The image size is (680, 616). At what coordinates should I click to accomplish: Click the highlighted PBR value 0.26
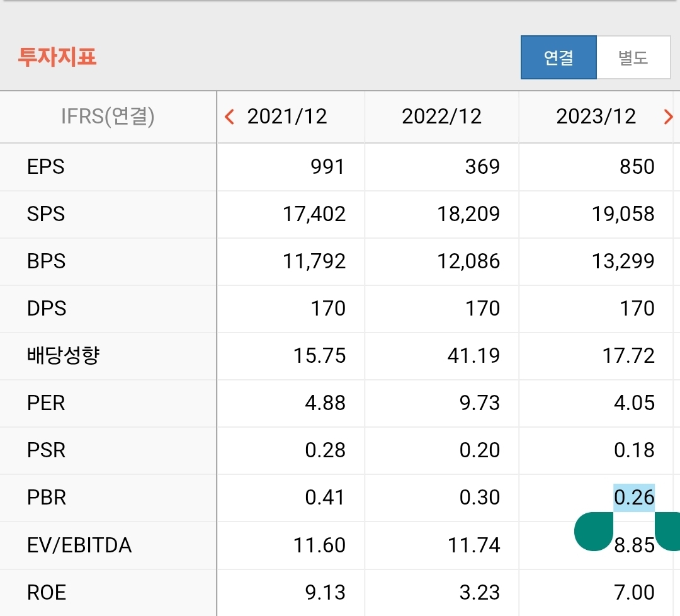[634, 498]
